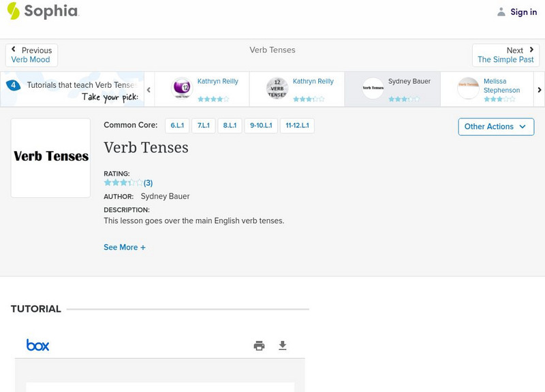Click the Box logo
Screen dimensions: 545x392
pos(38,345)
